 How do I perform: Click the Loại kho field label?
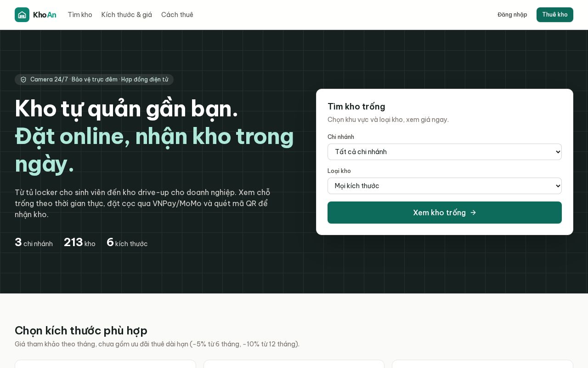(x=339, y=171)
